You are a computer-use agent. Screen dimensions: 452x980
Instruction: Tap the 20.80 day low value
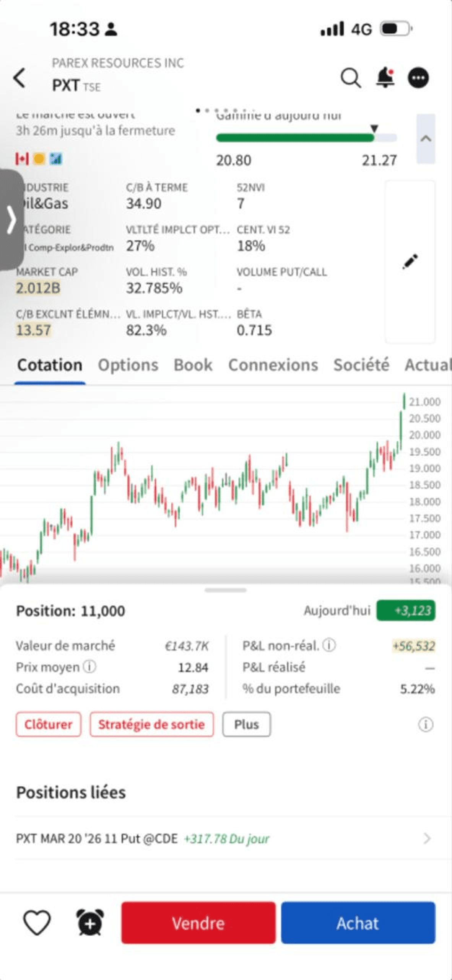pos(234,160)
